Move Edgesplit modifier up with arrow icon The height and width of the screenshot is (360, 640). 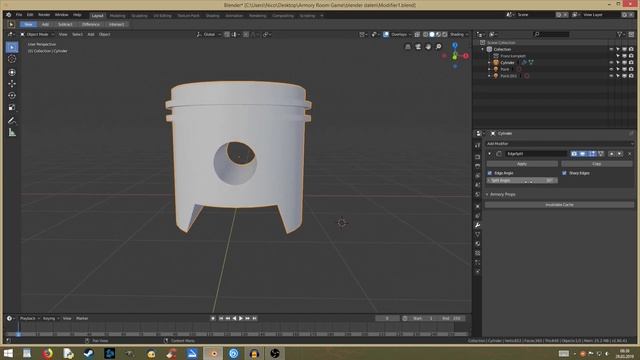[611, 154]
